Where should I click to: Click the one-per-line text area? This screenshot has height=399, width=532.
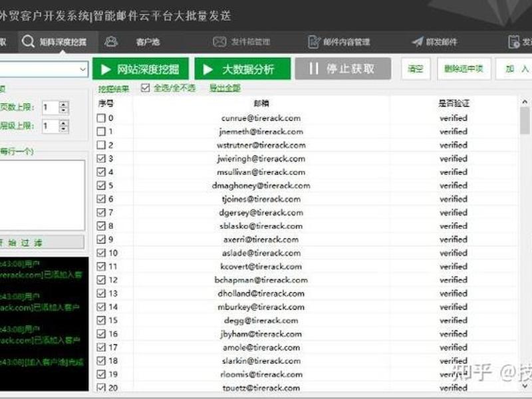42,196
